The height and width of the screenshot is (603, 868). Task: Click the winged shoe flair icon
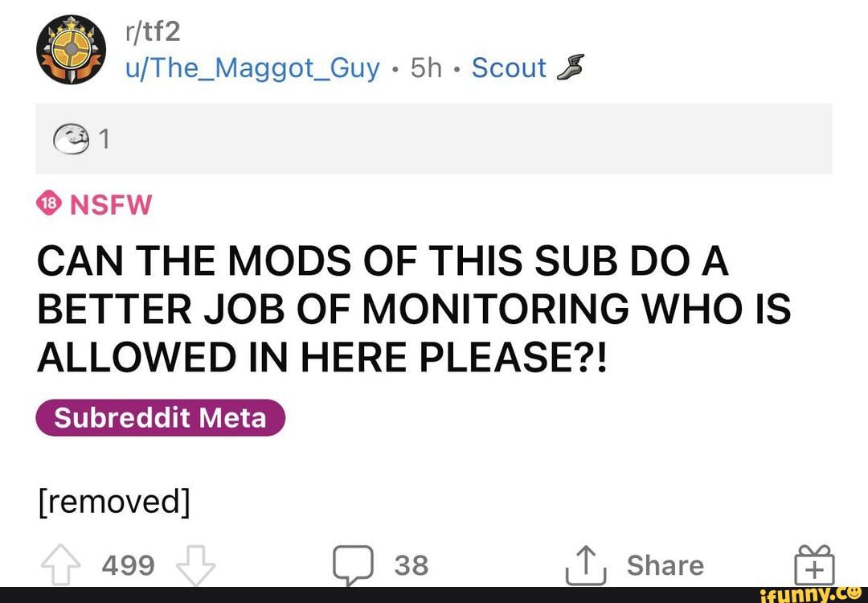pos(567,68)
